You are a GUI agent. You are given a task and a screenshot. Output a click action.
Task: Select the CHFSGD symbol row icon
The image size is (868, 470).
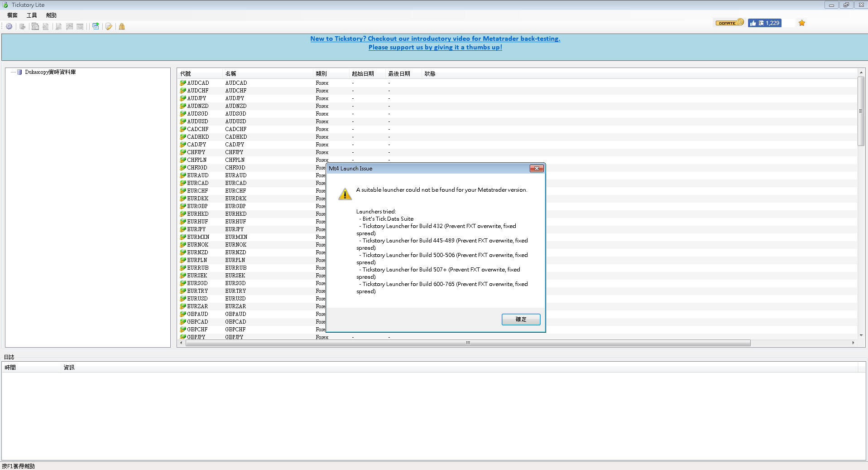click(183, 168)
